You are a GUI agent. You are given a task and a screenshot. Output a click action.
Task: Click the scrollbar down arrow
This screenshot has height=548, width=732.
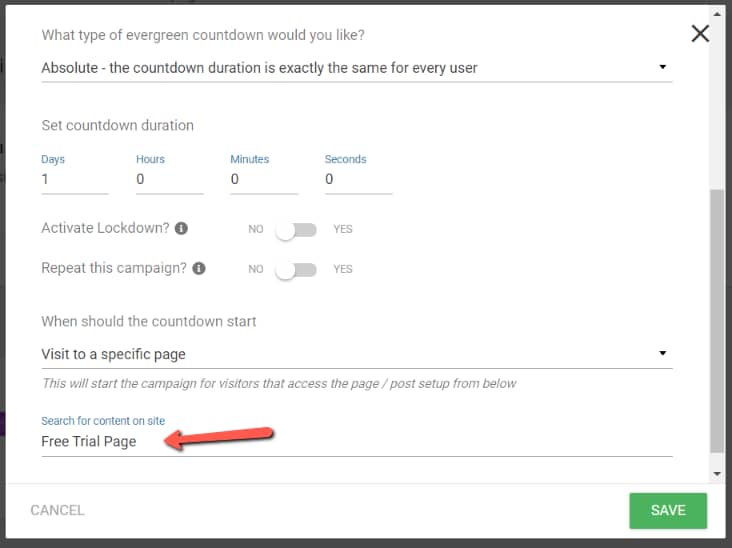point(716,473)
